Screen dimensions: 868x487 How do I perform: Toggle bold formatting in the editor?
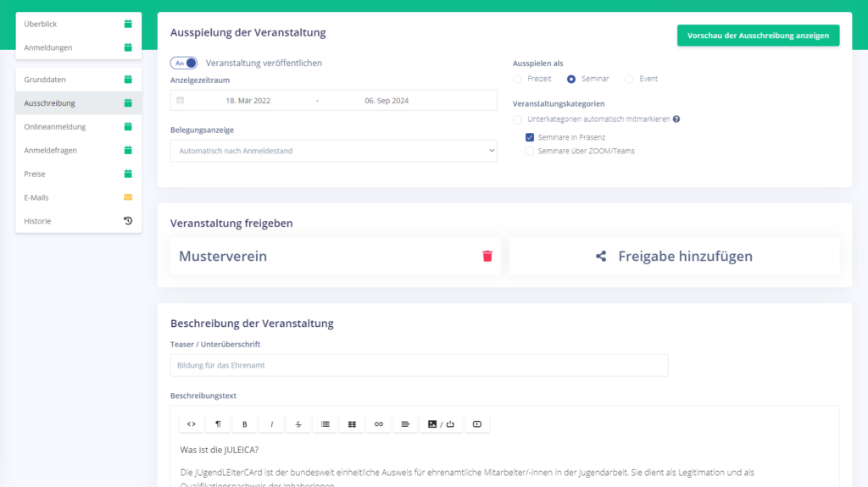pos(245,424)
